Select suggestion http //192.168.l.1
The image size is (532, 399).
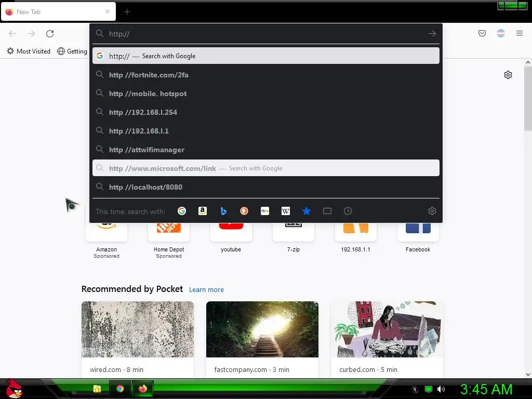(265, 130)
